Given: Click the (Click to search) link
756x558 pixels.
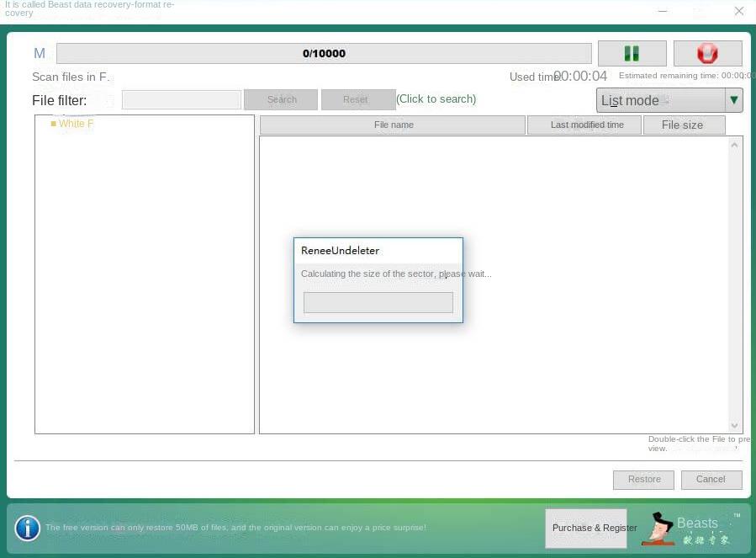Looking at the screenshot, I should pos(436,98).
